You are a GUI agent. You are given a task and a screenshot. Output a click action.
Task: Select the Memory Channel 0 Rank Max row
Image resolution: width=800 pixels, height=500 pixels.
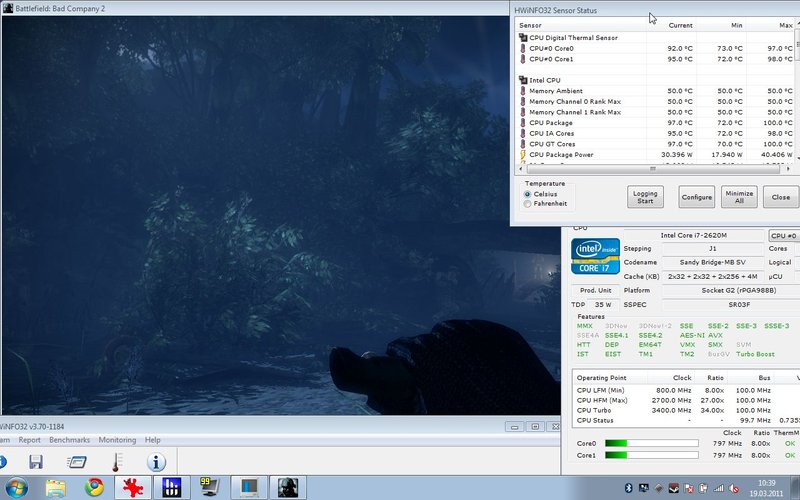tap(655, 102)
